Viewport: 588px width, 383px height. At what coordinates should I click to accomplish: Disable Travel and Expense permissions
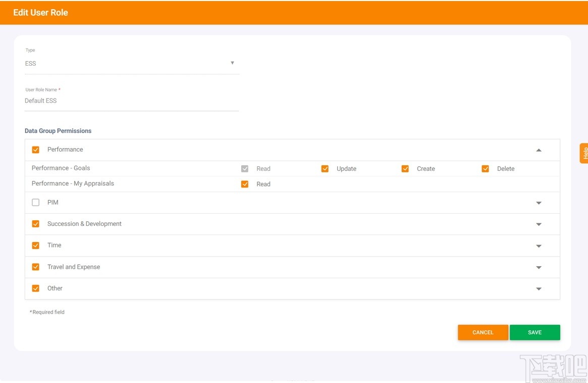click(x=35, y=267)
